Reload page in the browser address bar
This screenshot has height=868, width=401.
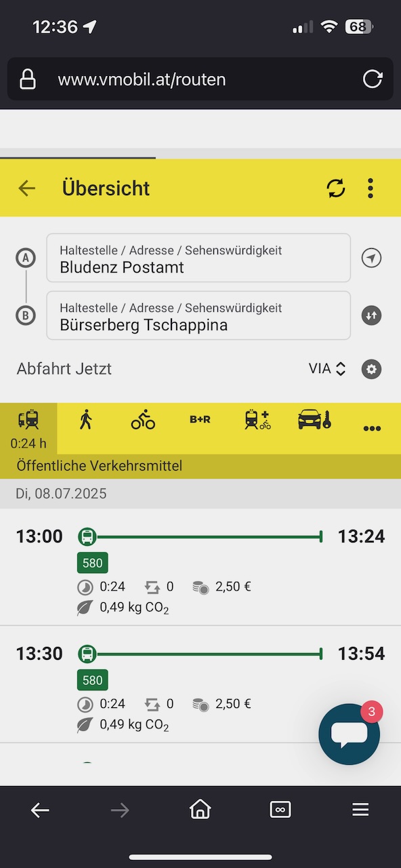[373, 79]
